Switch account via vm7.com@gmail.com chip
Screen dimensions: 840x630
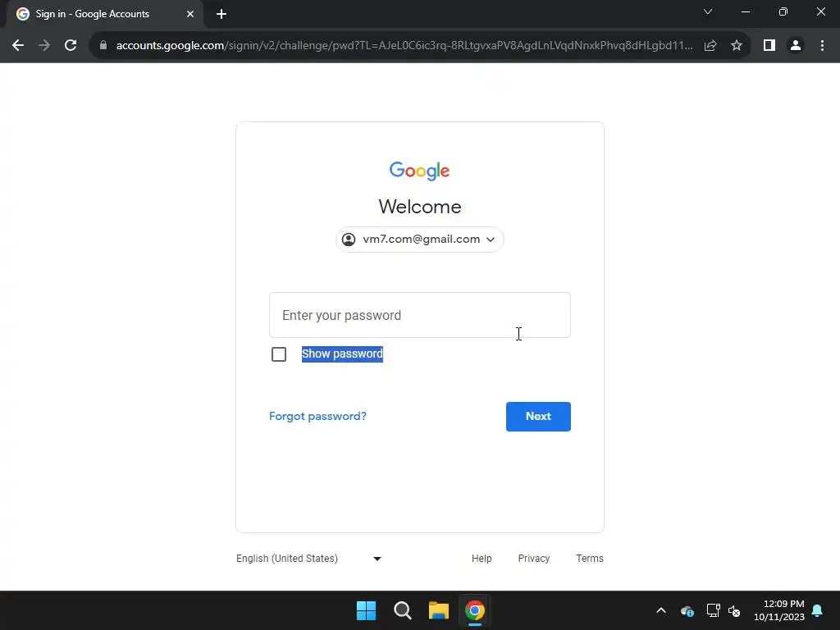click(x=420, y=240)
